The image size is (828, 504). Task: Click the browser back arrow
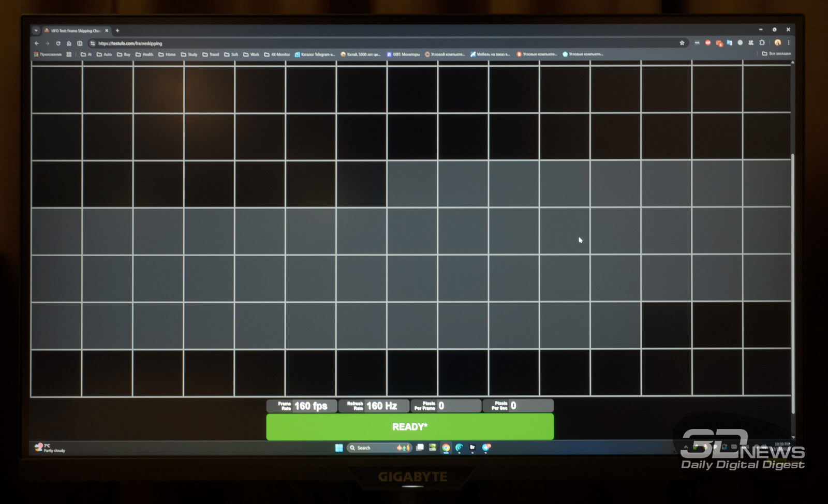pos(36,43)
